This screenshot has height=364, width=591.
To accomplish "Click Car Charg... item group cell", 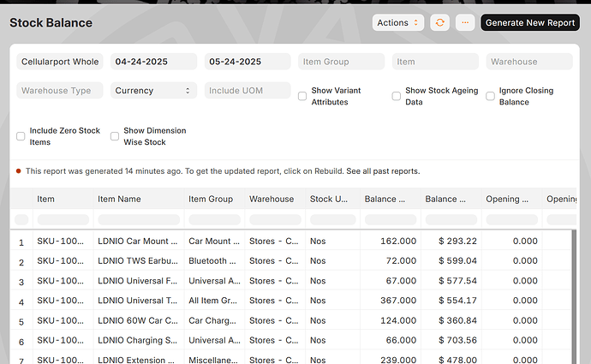I will point(214,320).
